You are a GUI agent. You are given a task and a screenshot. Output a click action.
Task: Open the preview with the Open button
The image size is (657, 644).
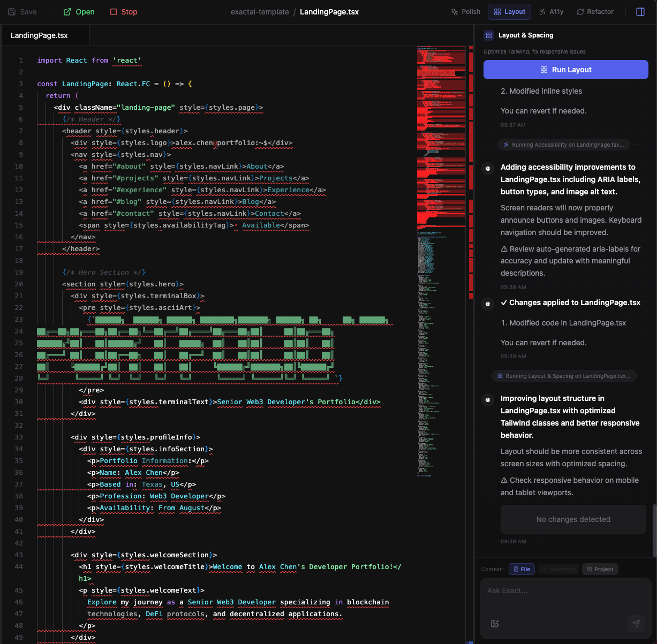[x=79, y=12]
